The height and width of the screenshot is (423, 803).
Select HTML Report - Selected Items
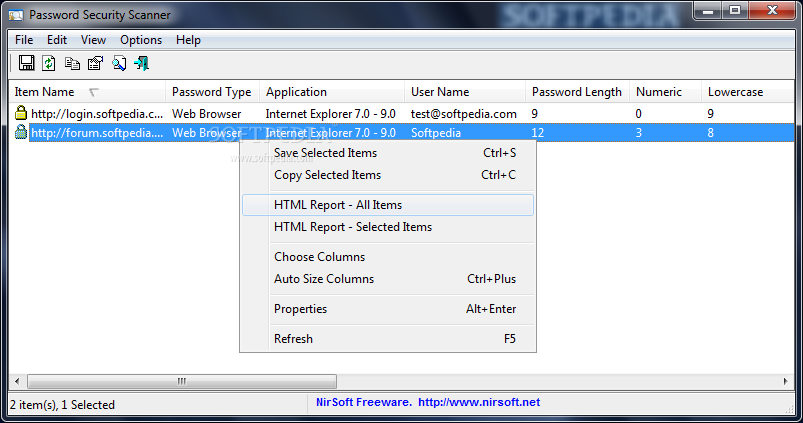point(388,227)
